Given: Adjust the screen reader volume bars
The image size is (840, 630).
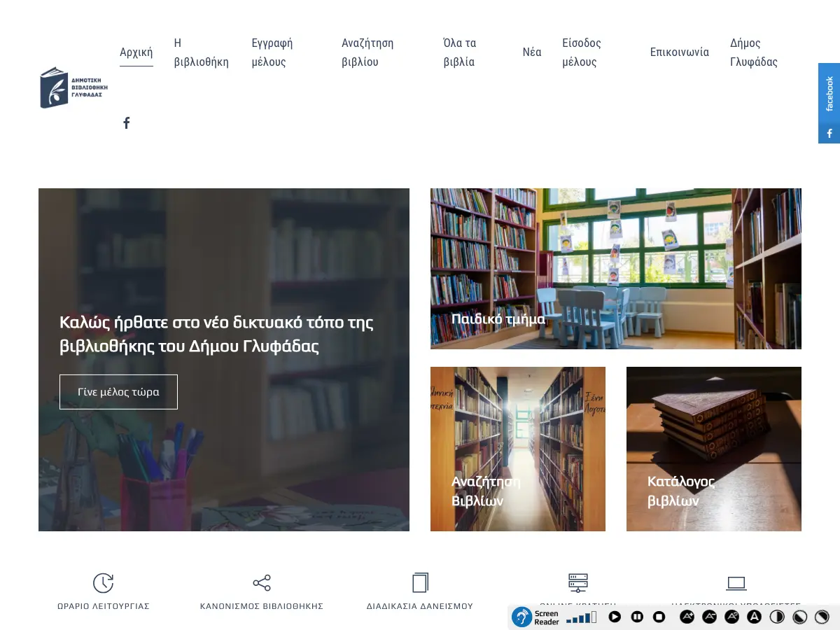Looking at the screenshot, I should pos(581,617).
